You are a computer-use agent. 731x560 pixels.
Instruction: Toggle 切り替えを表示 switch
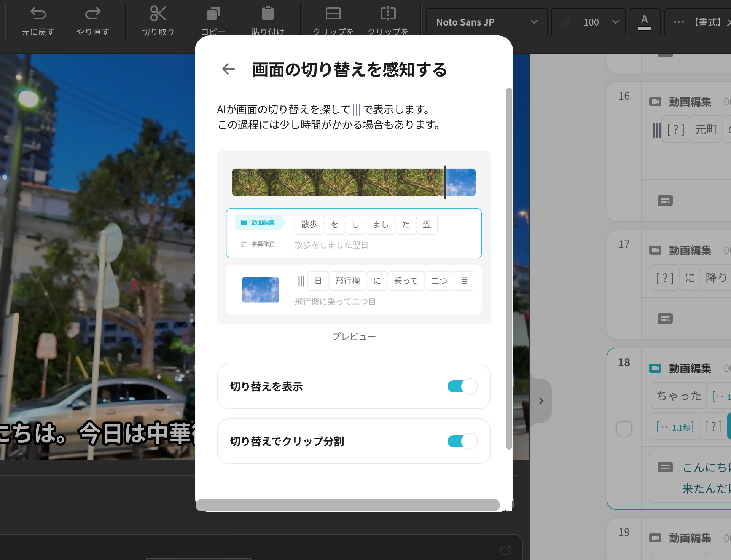click(x=462, y=386)
